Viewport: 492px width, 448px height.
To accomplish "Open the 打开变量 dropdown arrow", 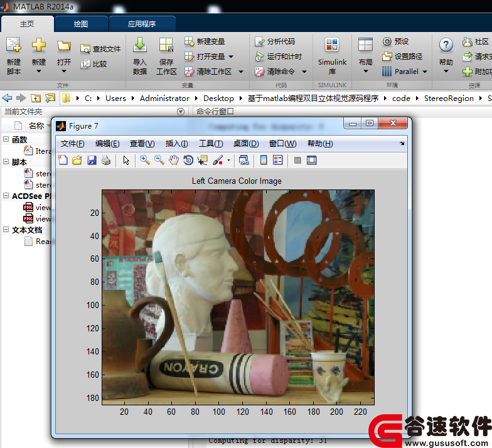I will tap(231, 56).
